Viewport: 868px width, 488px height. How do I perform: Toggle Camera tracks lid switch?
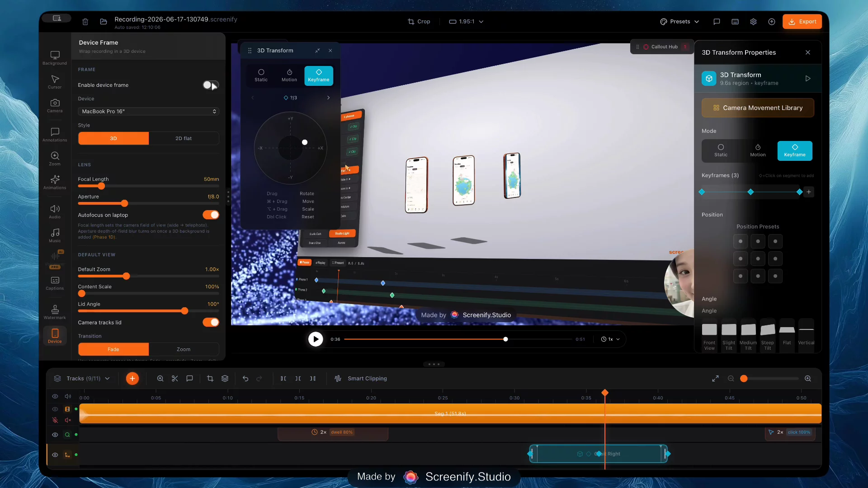tap(211, 322)
